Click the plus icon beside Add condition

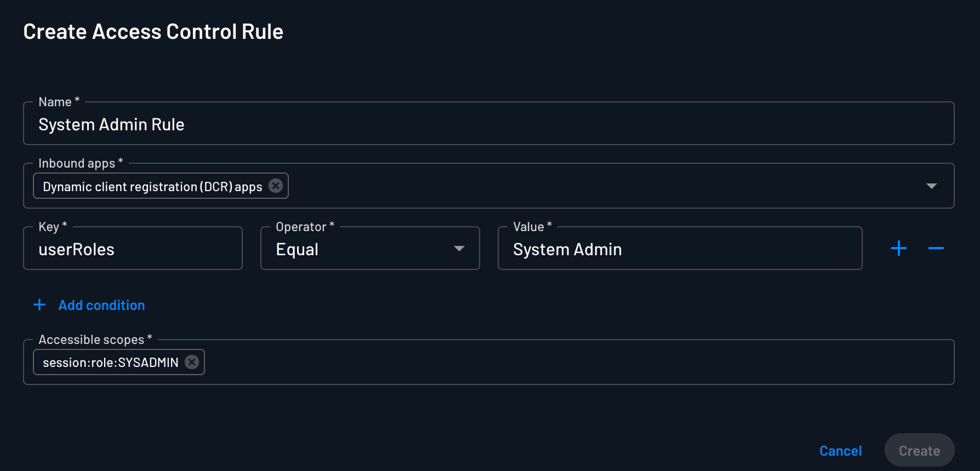(39, 305)
